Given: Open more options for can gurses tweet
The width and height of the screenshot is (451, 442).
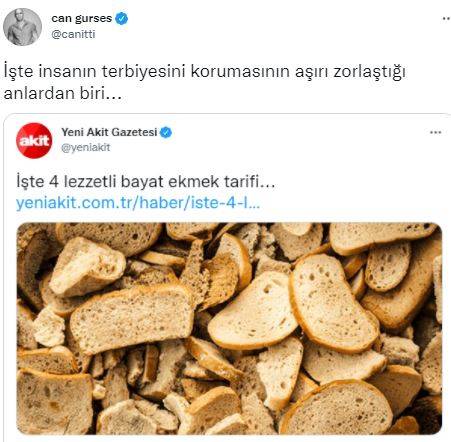Looking at the screenshot, I should click(x=446, y=19).
